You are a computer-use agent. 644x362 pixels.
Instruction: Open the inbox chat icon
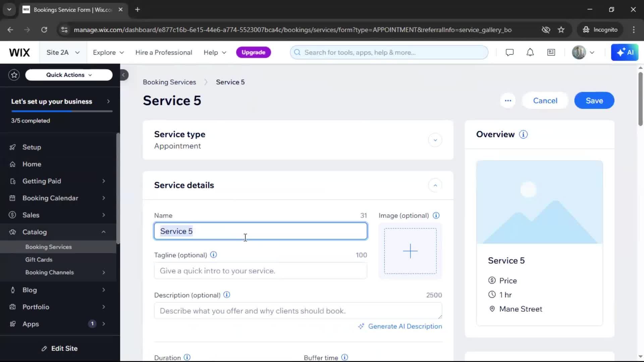[509, 53]
